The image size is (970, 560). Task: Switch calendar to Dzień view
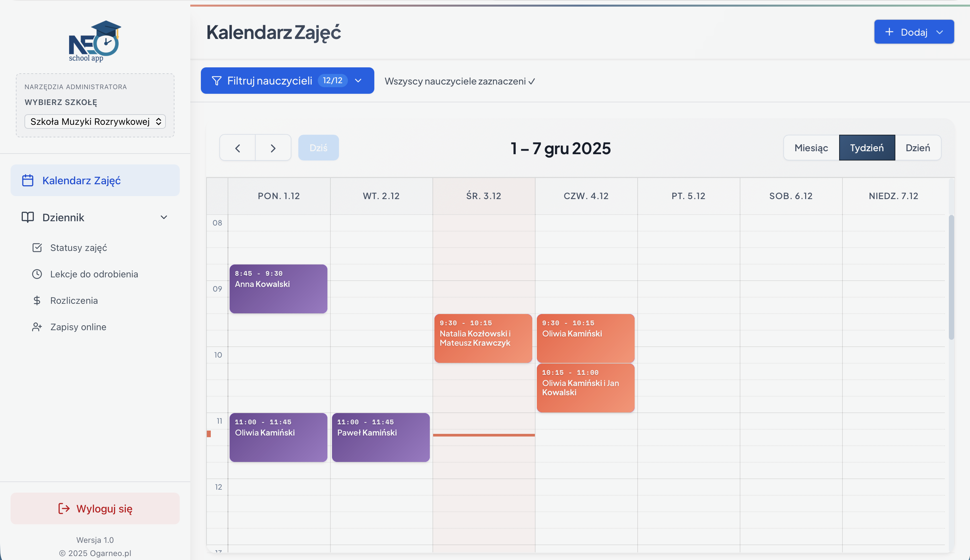918,148
